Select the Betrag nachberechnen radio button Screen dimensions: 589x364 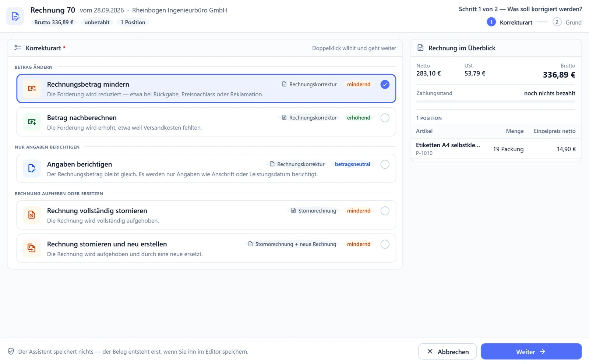[x=385, y=118]
